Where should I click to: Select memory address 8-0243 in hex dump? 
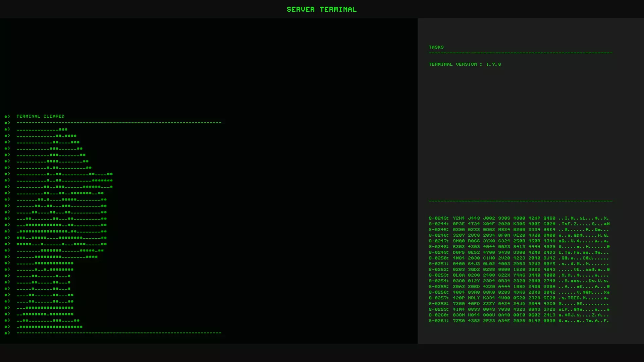438,218
